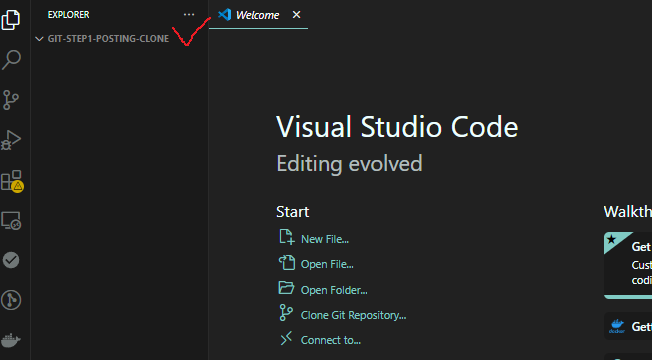Click the Open Folder icon
Screen dimensions: 652x360
click(286, 288)
